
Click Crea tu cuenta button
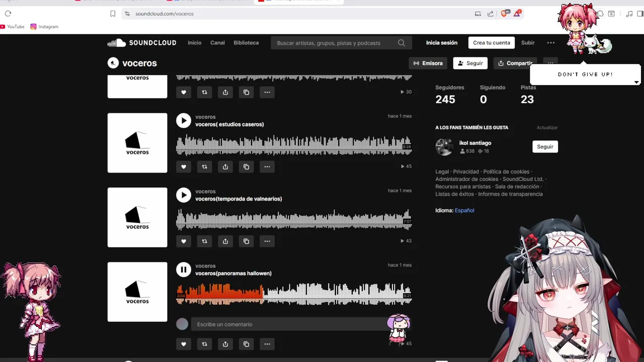[492, 43]
